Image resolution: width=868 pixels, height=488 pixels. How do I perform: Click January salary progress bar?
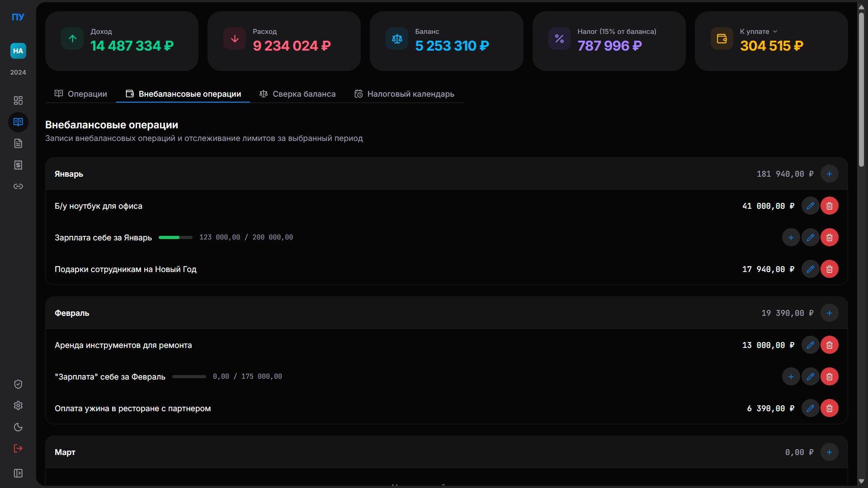tap(175, 237)
